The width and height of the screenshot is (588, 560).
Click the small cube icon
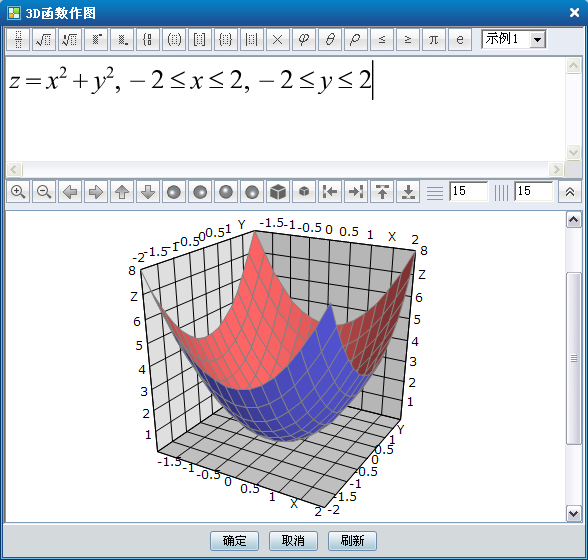click(304, 192)
